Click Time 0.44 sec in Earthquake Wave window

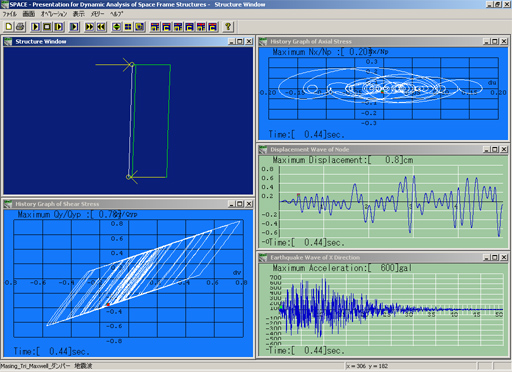point(306,351)
